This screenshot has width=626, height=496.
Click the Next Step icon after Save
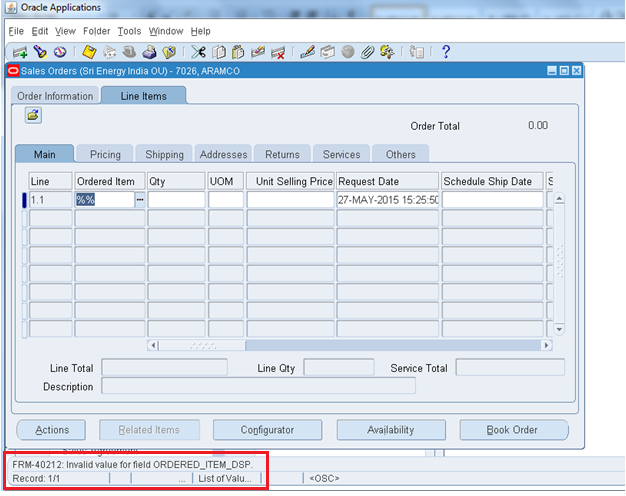[x=109, y=52]
